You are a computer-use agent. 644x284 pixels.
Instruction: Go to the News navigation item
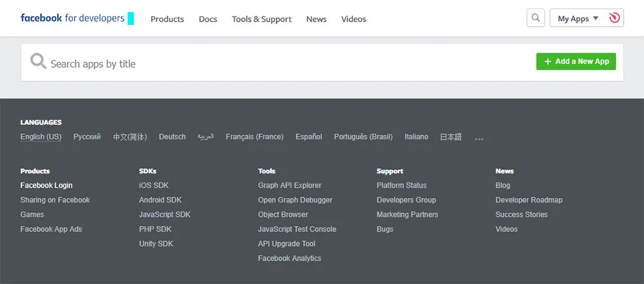point(316,19)
